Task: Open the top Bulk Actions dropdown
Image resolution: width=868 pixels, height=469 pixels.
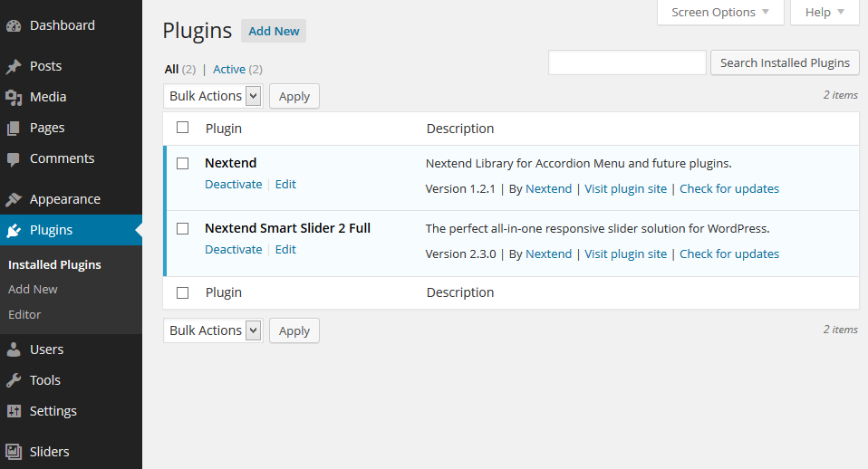Action: click(213, 96)
